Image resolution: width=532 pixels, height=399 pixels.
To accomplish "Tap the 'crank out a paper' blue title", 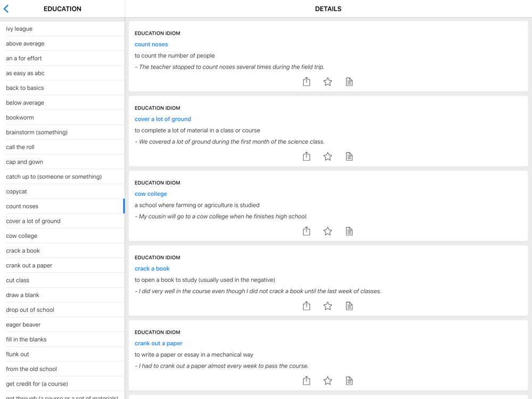I will point(159,343).
